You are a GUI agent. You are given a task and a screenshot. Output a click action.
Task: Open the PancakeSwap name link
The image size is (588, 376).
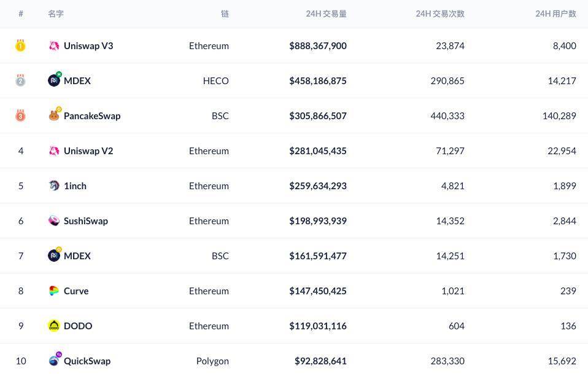tap(92, 116)
